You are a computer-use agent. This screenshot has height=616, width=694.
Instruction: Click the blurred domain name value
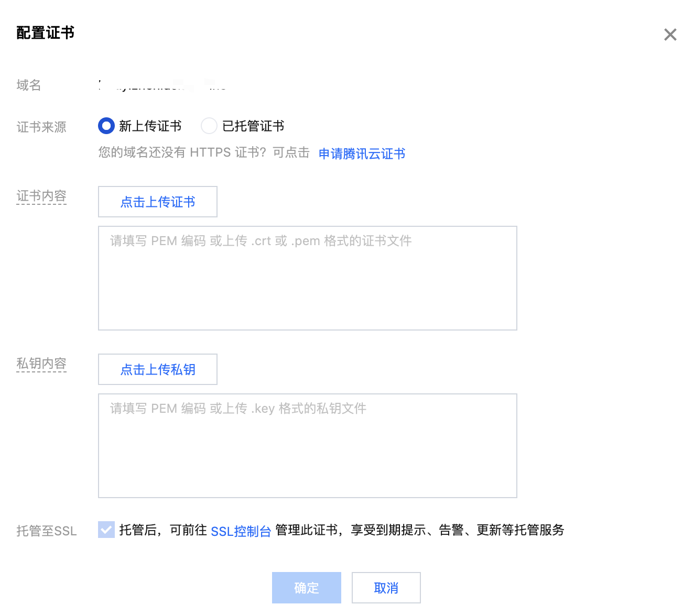(164, 85)
